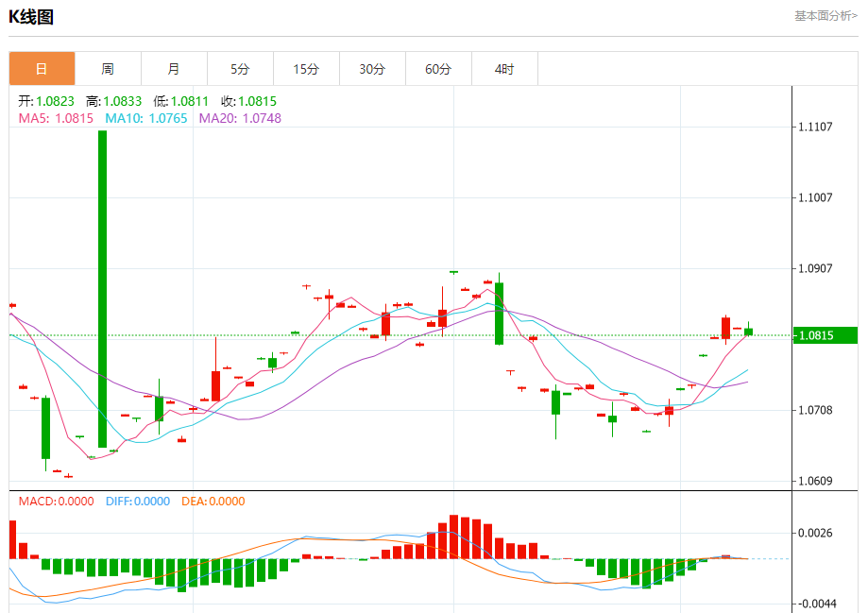Switch to the 周 weekly tab
This screenshot has height=613, width=868.
coord(108,69)
